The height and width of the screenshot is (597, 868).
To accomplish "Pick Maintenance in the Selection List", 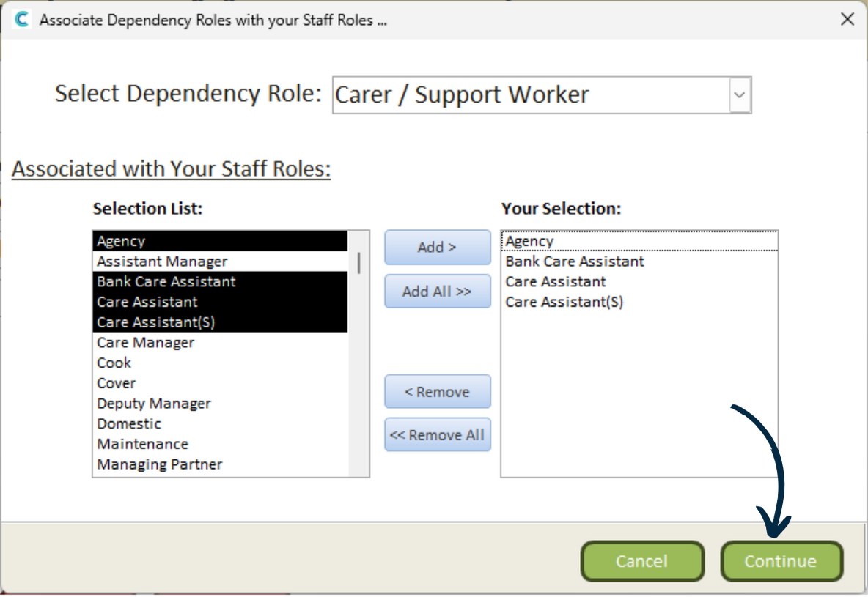I will (x=142, y=444).
